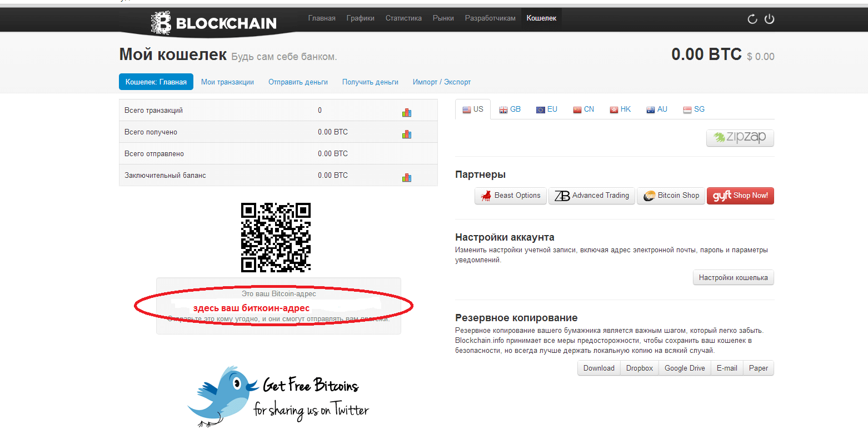
Task: Select the SG country tab
Action: (694, 109)
